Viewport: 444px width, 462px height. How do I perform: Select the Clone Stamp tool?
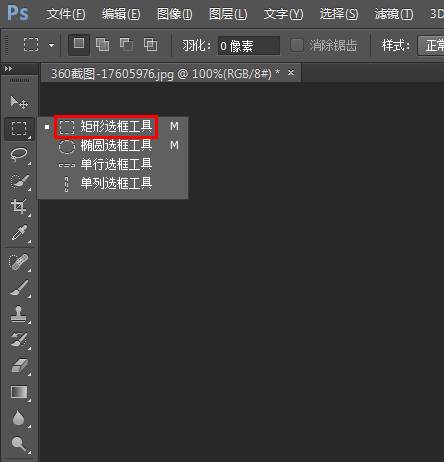[x=19, y=314]
